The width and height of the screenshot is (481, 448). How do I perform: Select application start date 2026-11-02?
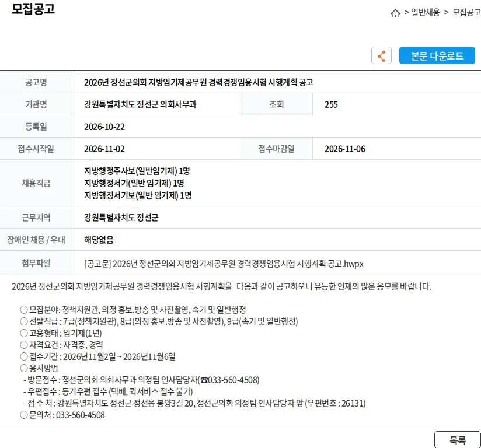104,149
